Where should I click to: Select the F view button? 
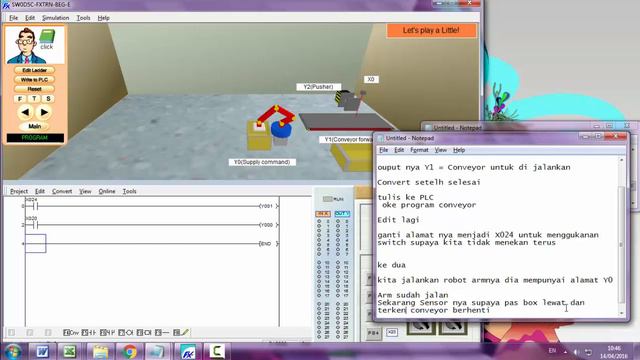point(20,99)
